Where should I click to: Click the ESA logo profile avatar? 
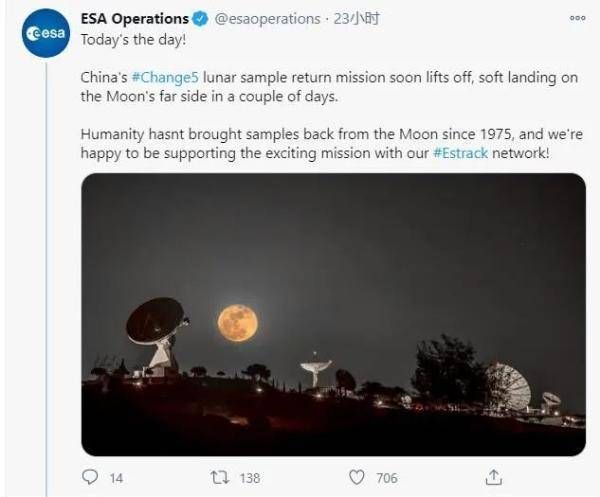pos(45,32)
